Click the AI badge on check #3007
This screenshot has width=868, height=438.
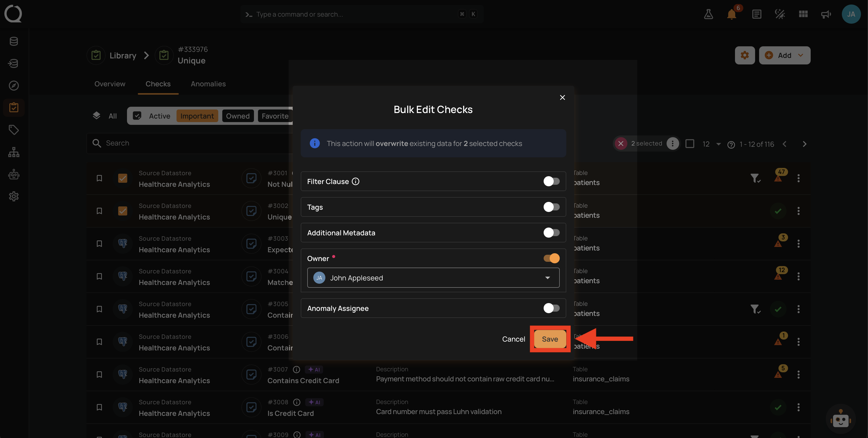[314, 370]
